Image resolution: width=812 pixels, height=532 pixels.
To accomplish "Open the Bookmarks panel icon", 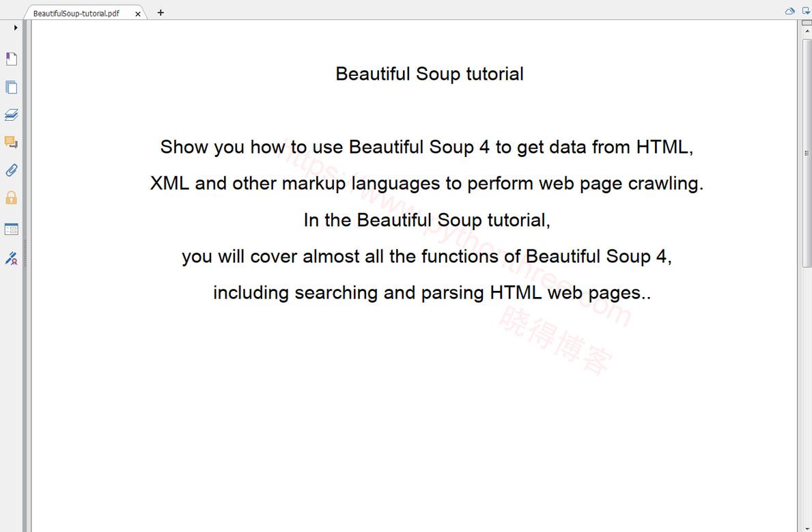I will pos(12,59).
